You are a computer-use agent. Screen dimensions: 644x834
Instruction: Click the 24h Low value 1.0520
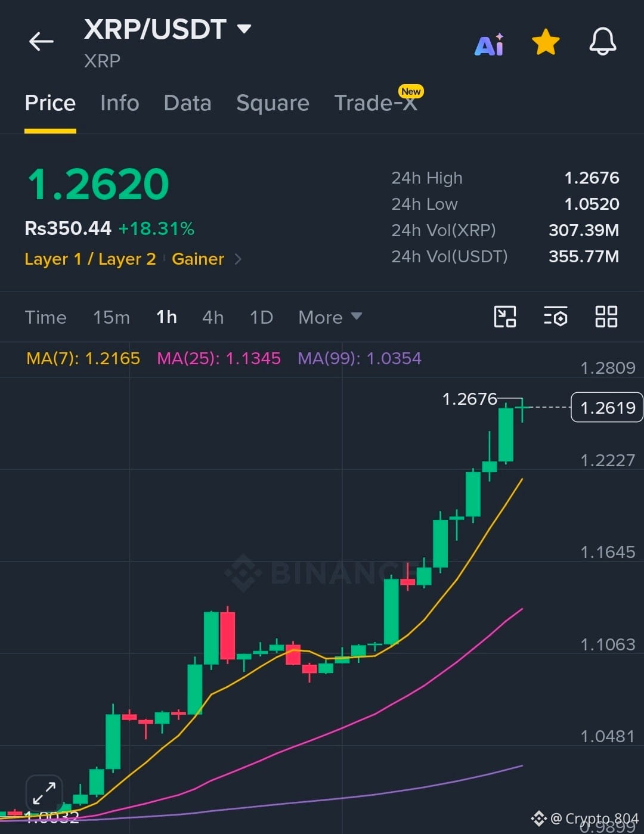pyautogui.click(x=592, y=204)
